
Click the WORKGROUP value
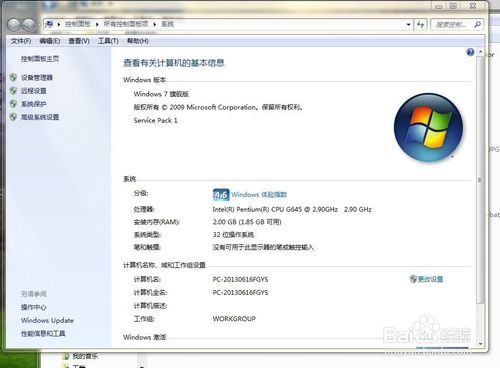(234, 319)
